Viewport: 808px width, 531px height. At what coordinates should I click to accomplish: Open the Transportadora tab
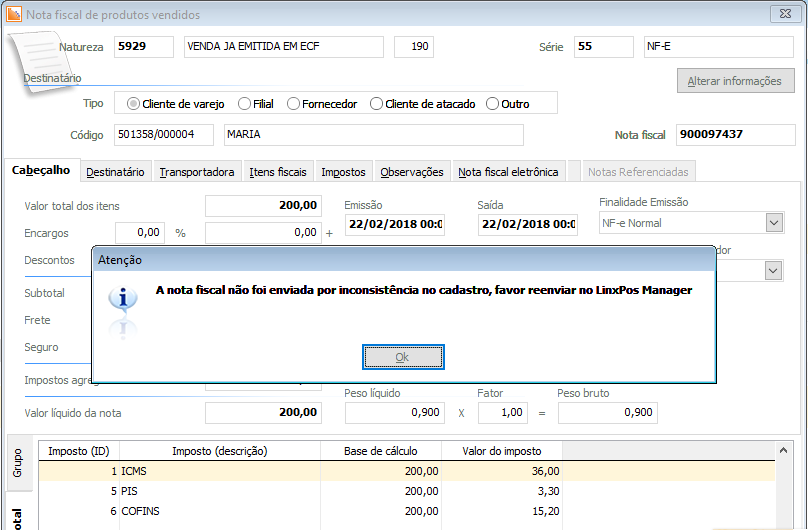[x=197, y=172]
